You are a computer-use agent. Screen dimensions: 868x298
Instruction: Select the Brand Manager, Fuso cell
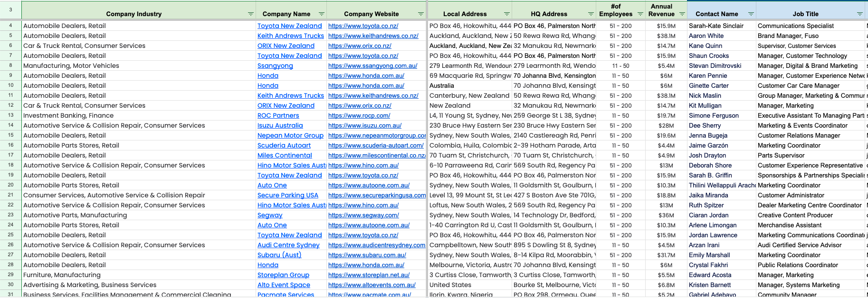click(x=811, y=36)
